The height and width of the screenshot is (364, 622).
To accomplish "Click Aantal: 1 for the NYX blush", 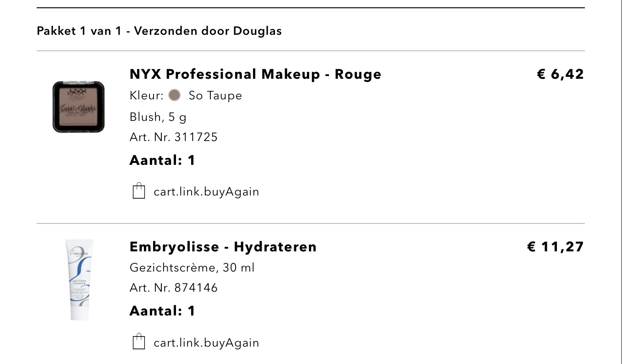I will 163,160.
